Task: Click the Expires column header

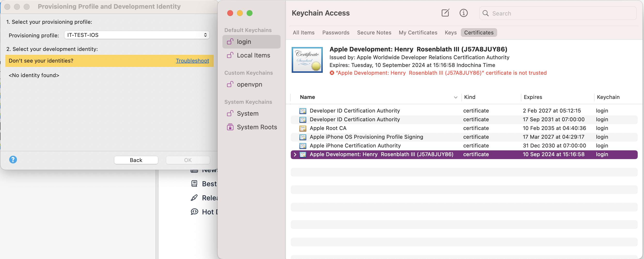Action: 533,97
